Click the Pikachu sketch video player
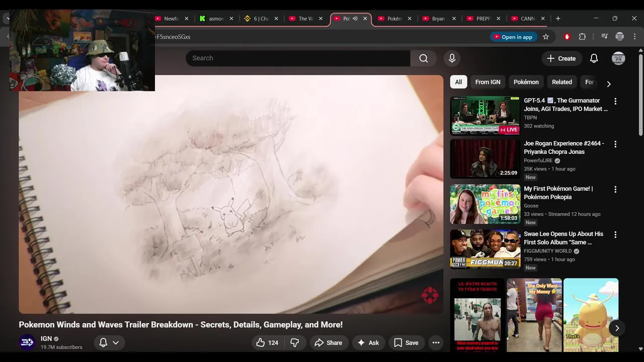 (x=231, y=195)
